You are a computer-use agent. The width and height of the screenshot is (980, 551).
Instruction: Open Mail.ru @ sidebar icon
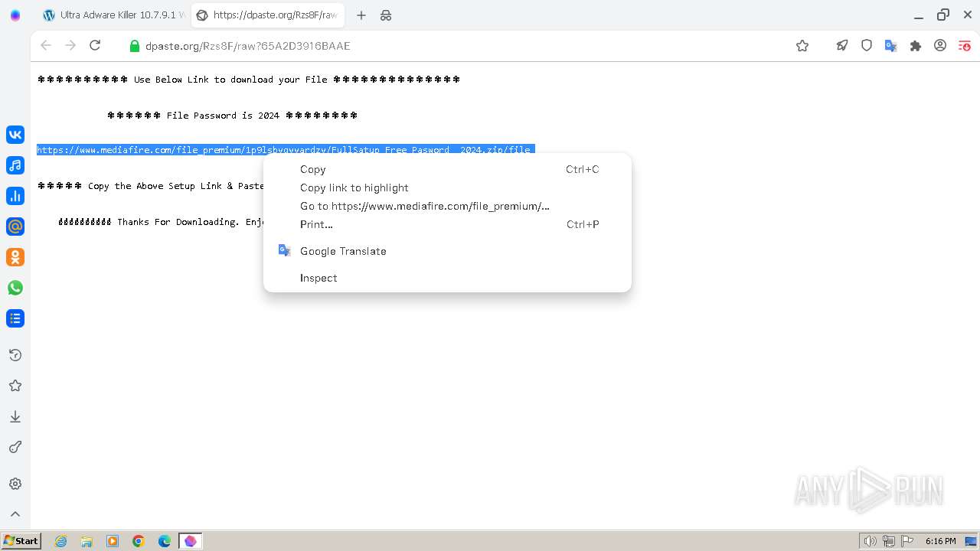coord(15,227)
